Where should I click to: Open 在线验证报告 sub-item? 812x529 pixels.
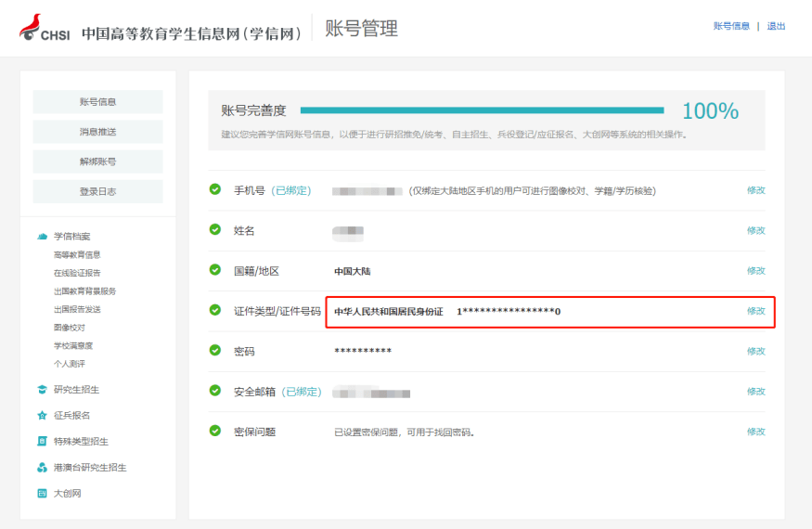[77, 272]
